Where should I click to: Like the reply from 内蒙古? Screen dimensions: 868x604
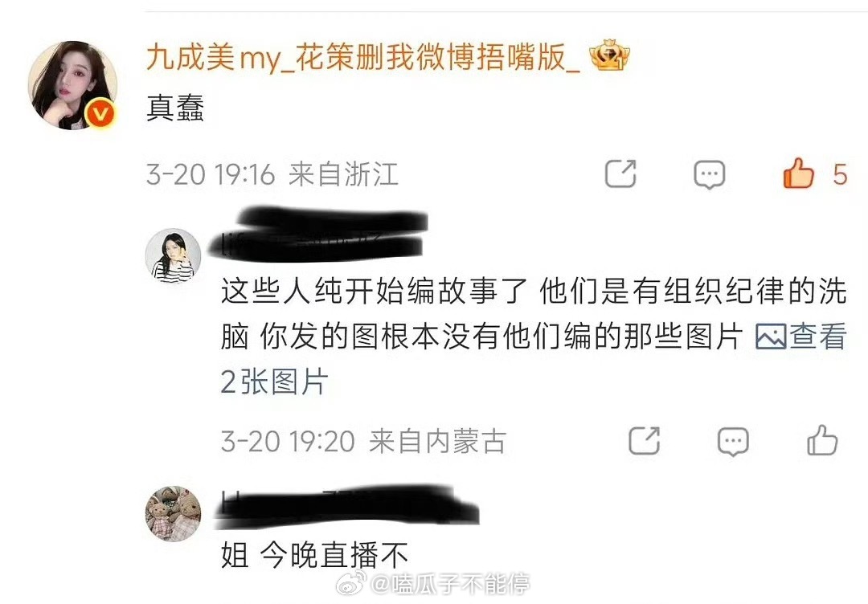click(x=822, y=441)
